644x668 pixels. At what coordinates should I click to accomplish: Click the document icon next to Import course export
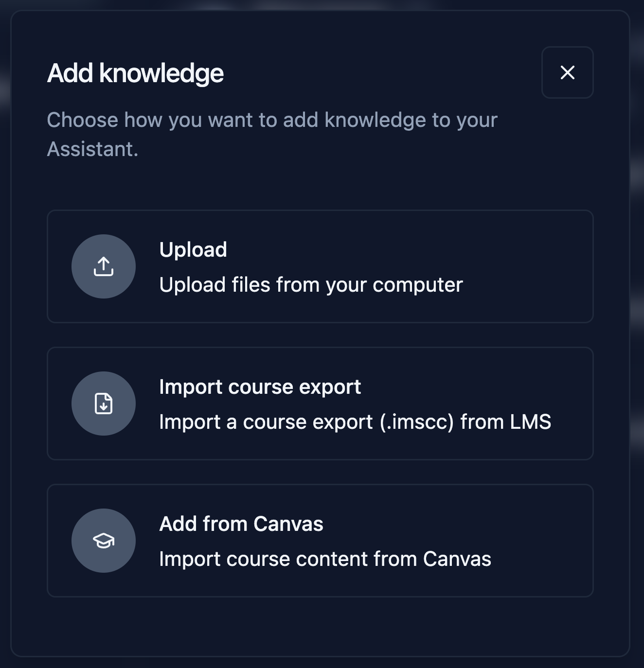pos(103,404)
